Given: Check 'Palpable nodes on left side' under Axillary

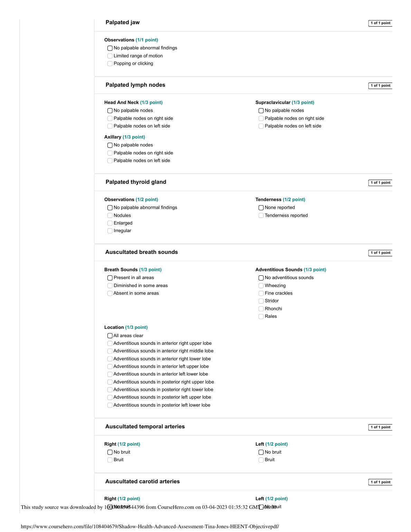Looking at the screenshot, I should 110,161.
